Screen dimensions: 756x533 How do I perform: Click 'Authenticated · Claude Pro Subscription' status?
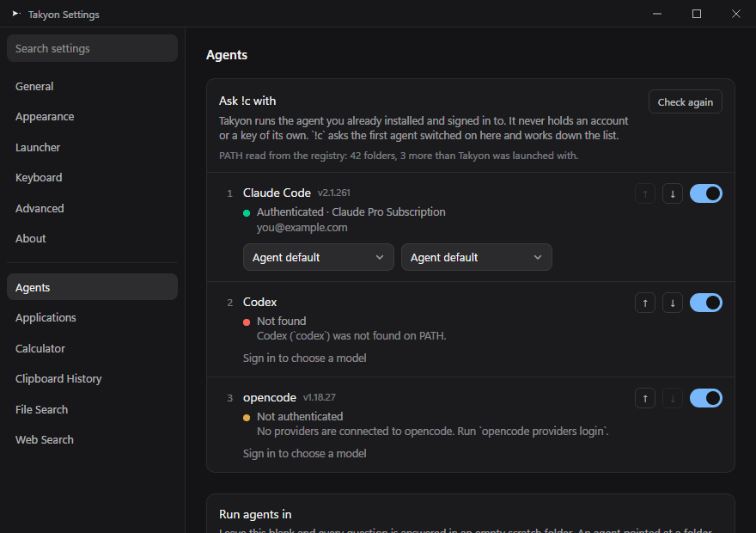pos(351,211)
